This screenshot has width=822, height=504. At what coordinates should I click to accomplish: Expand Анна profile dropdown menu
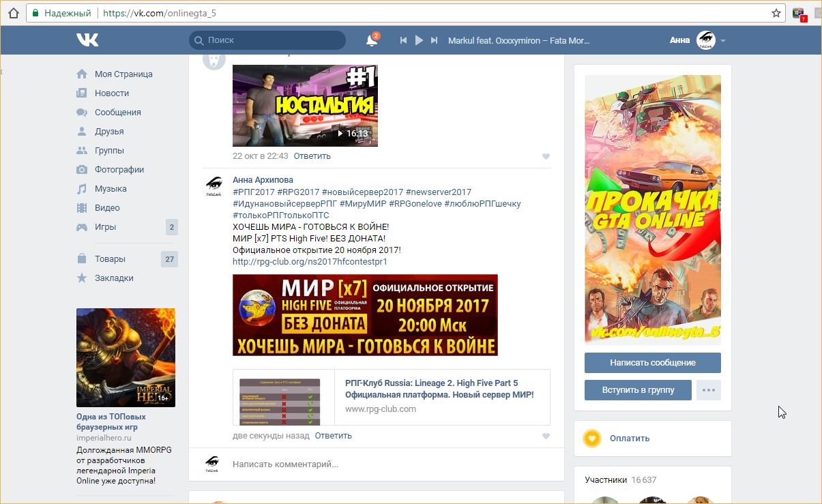pos(723,41)
